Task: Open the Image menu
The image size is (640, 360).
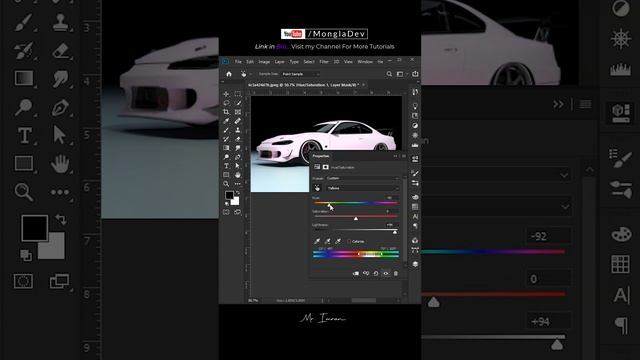Action: tap(264, 62)
